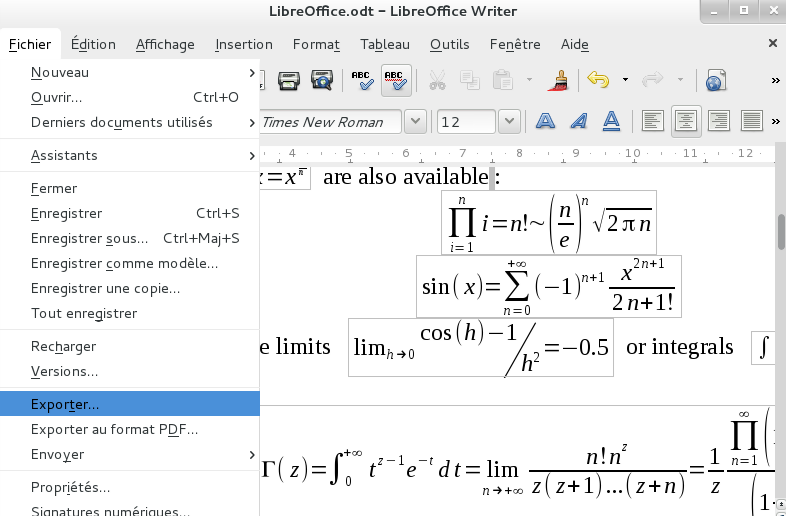Click the hyperlink globe icon
The width and height of the screenshot is (786, 516).
(716, 80)
